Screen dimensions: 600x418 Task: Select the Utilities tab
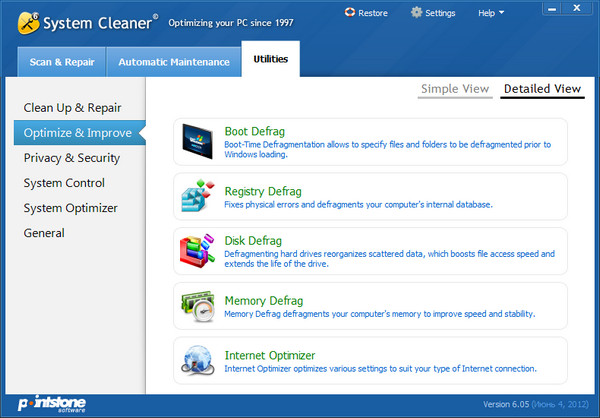(271, 60)
